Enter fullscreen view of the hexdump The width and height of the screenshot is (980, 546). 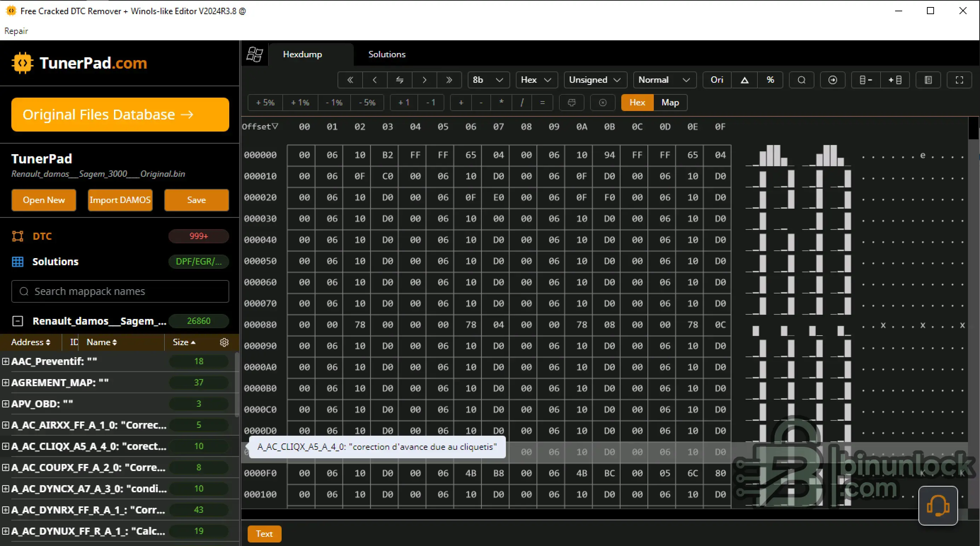click(959, 80)
